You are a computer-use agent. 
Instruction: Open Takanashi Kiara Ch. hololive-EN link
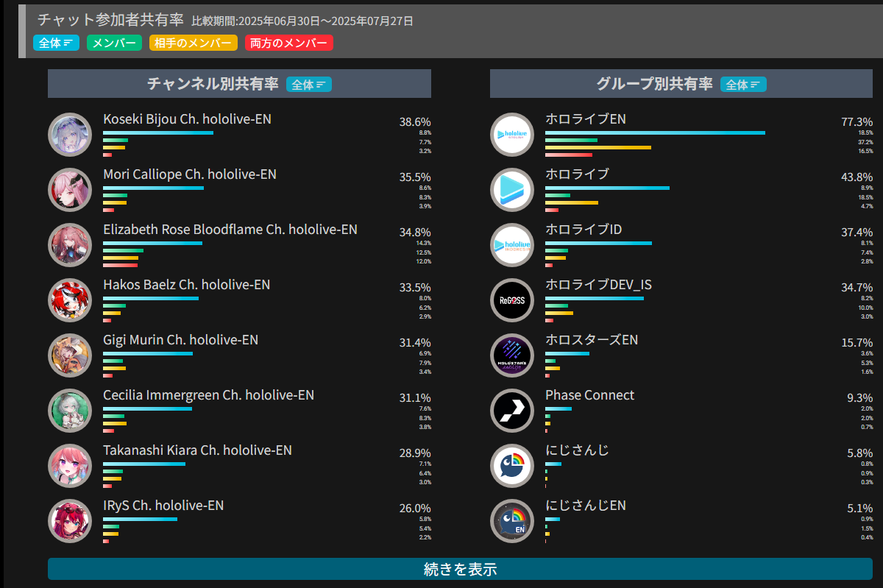click(197, 450)
